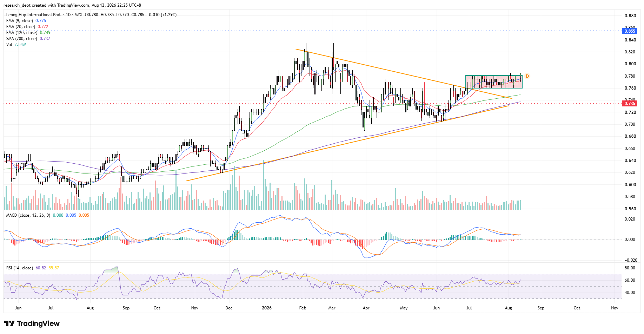The image size is (644, 334).
Task: Click 0.580 on the price axis
Action: (x=630, y=197)
